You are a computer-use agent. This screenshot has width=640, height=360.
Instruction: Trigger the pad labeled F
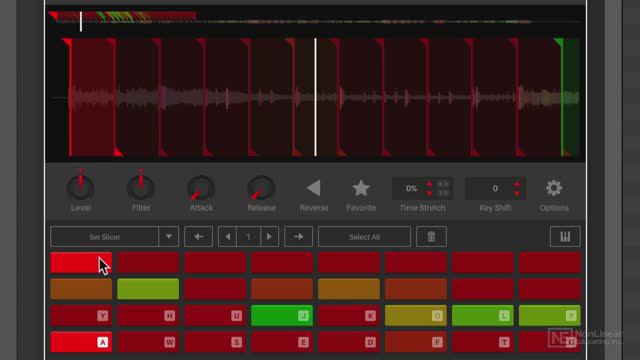tap(416, 342)
